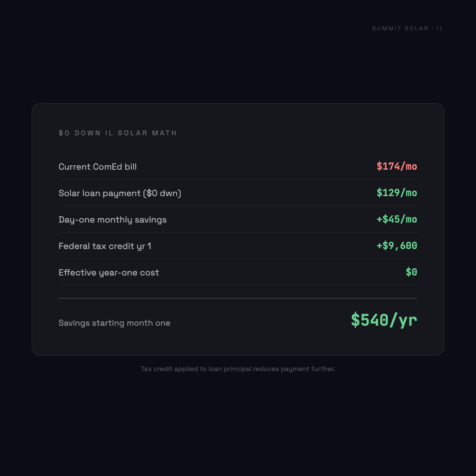Click the red $174/mo bill amount
Image resolution: width=476 pixels, height=476 pixels.
pyautogui.click(x=397, y=167)
